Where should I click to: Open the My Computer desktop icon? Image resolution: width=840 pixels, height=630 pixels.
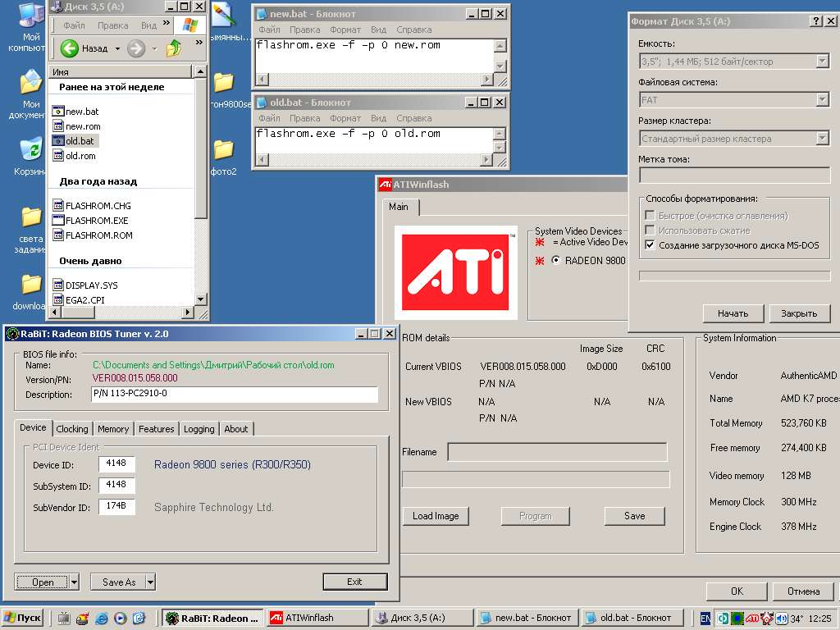pyautogui.click(x=31, y=13)
